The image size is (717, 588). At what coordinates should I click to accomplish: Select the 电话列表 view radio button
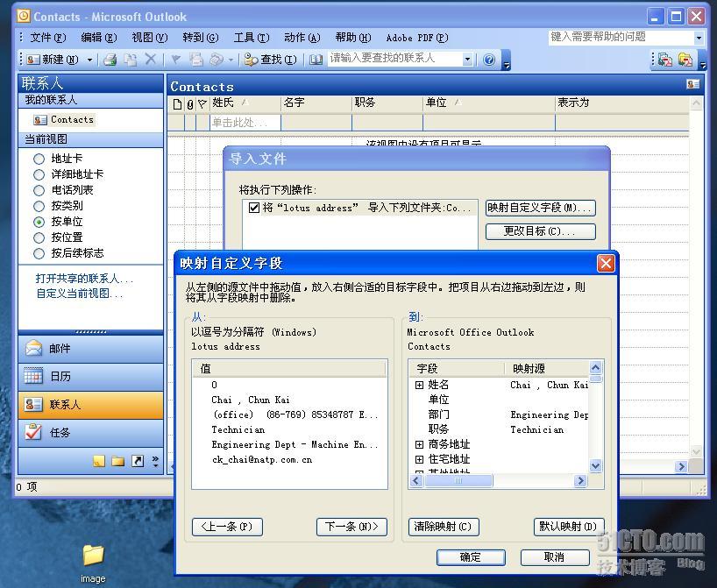point(39,191)
